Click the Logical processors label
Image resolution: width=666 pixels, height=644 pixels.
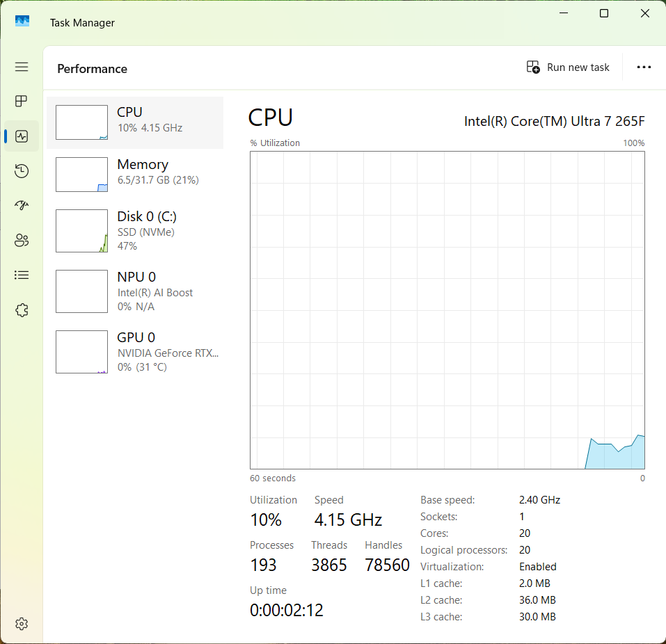(x=463, y=550)
